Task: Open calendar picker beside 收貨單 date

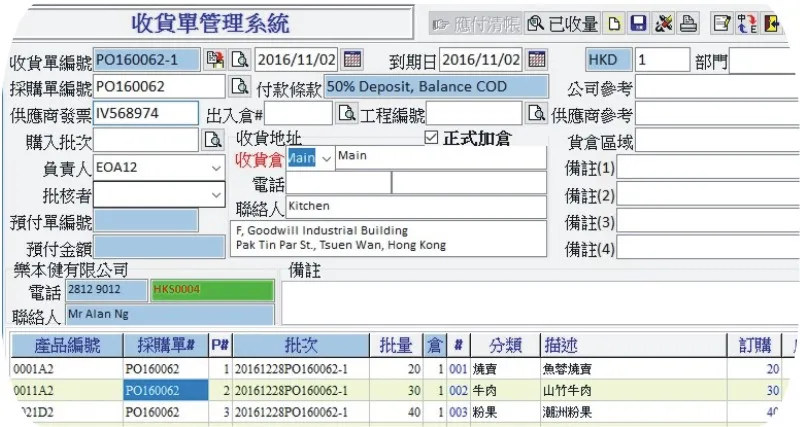Action: tap(352, 60)
